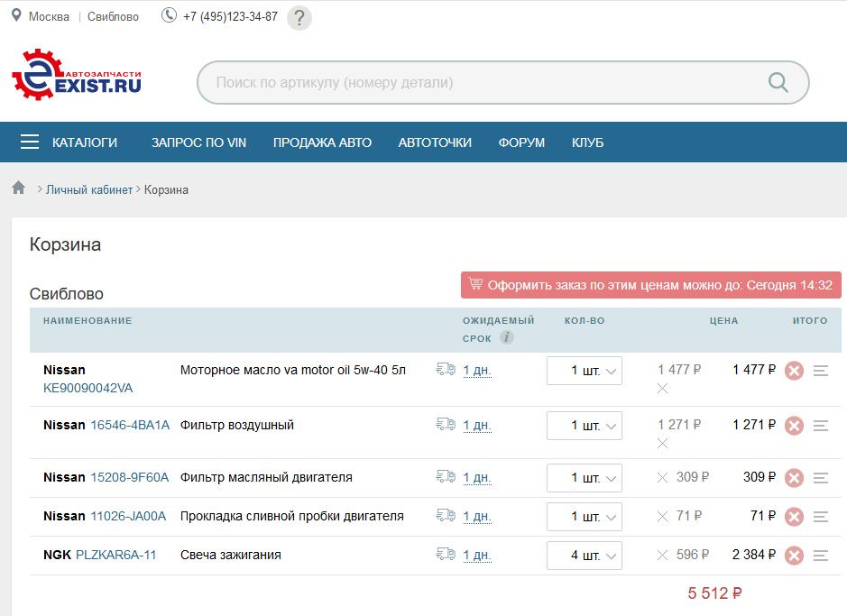Click the Наименование column header

(87, 321)
